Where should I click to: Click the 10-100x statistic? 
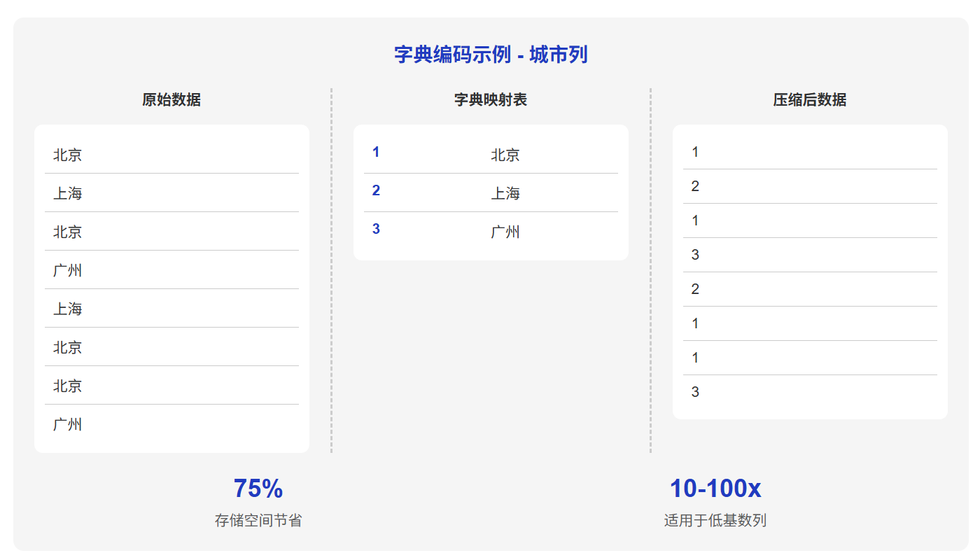[715, 488]
